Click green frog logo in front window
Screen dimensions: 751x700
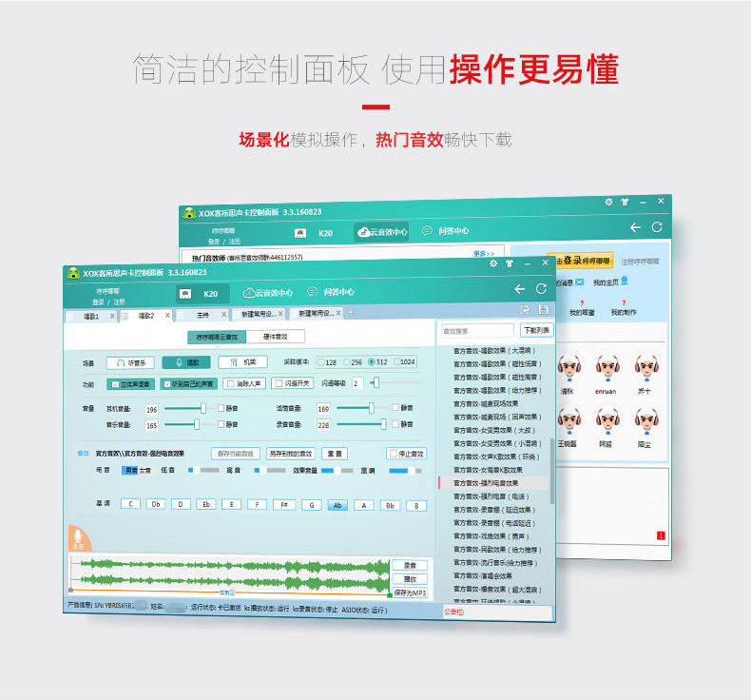[73, 273]
